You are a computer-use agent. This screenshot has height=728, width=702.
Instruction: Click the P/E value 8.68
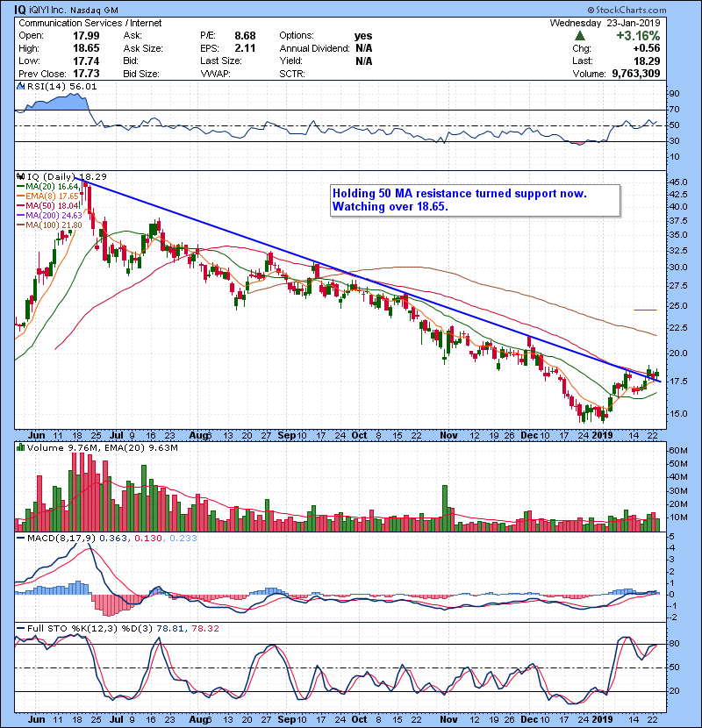(245, 36)
